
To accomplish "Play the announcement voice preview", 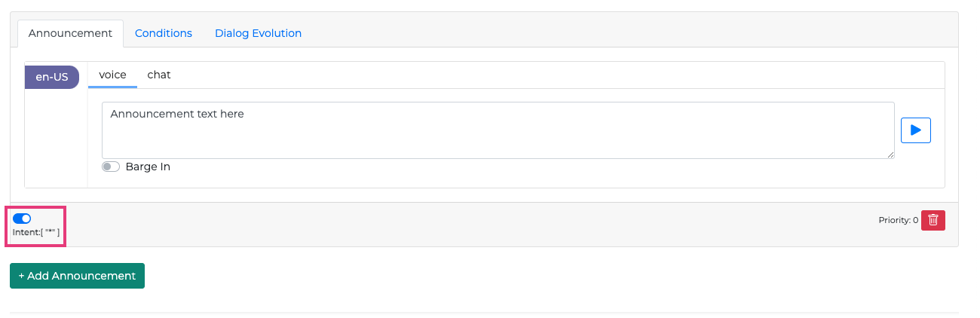I will [916, 130].
